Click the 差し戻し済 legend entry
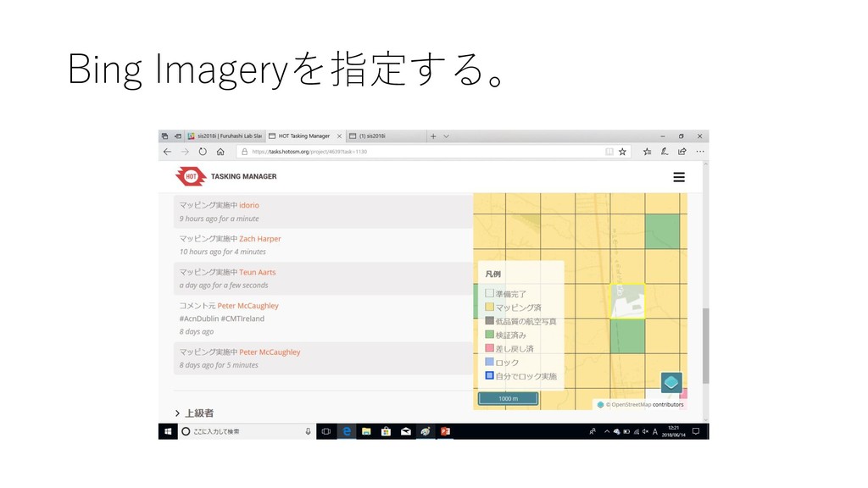Image resolution: width=868 pixels, height=488 pixels. [x=509, y=348]
